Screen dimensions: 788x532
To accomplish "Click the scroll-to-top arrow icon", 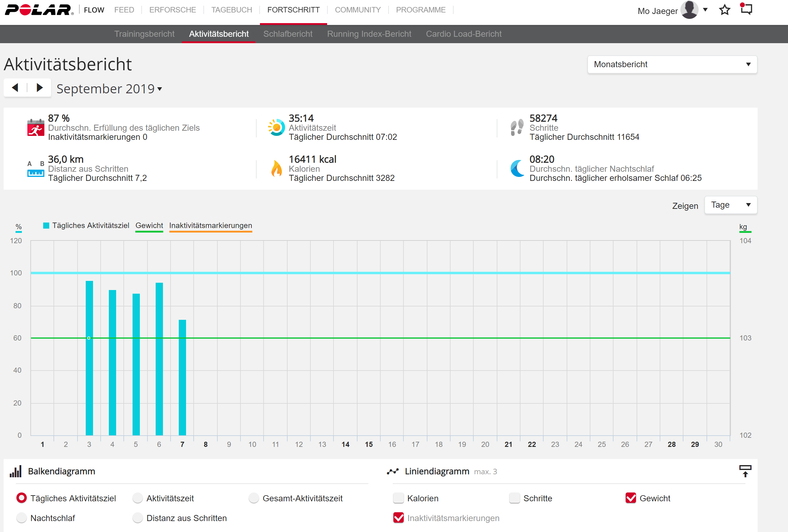I will (745, 471).
